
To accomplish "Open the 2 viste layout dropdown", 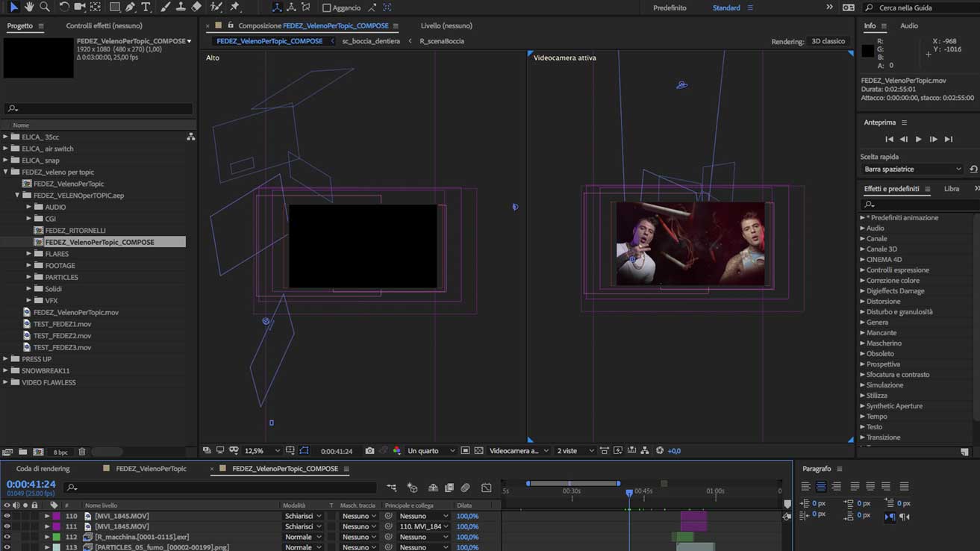I will tap(575, 451).
